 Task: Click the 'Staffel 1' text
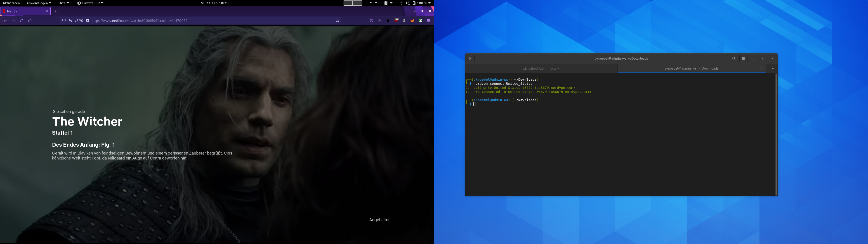click(x=62, y=133)
